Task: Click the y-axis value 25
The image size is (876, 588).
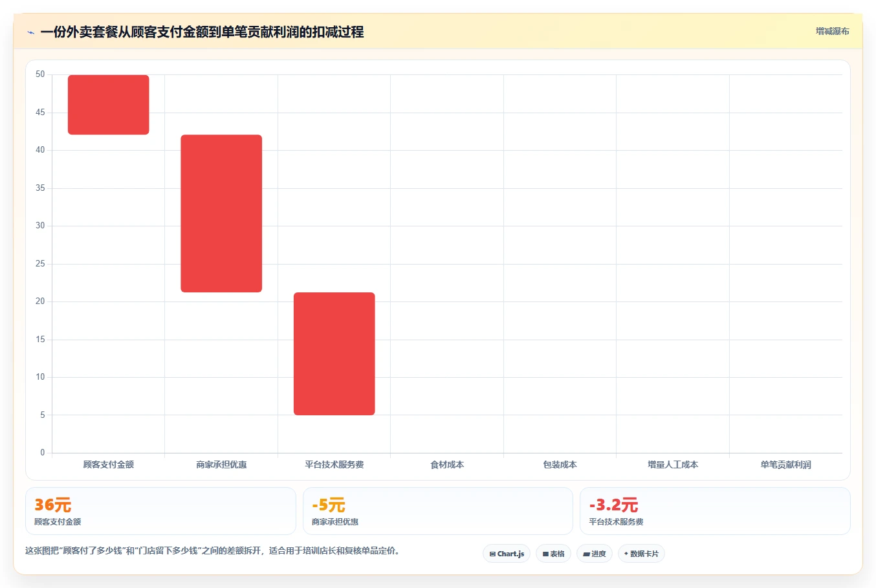Action: tap(40, 264)
